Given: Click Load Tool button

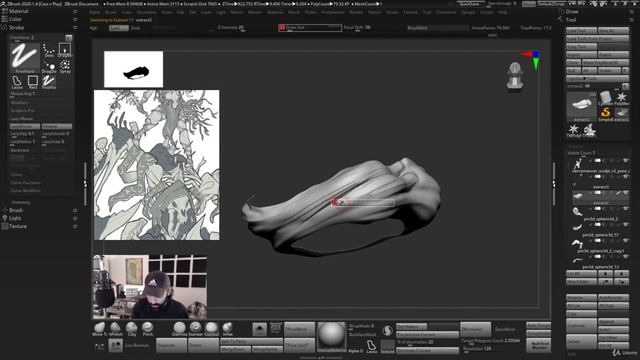Looking at the screenshot, I should pyautogui.click(x=581, y=31).
